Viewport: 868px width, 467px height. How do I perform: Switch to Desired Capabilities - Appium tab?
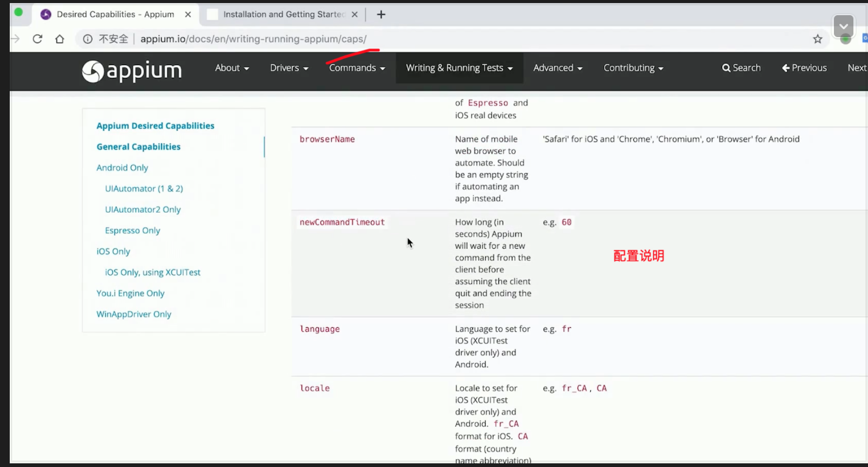(x=115, y=15)
